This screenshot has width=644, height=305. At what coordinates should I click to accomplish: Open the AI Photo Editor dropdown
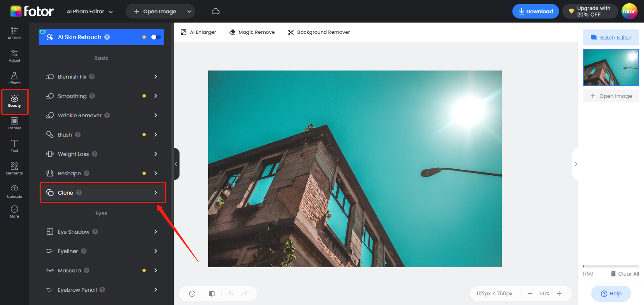point(90,11)
